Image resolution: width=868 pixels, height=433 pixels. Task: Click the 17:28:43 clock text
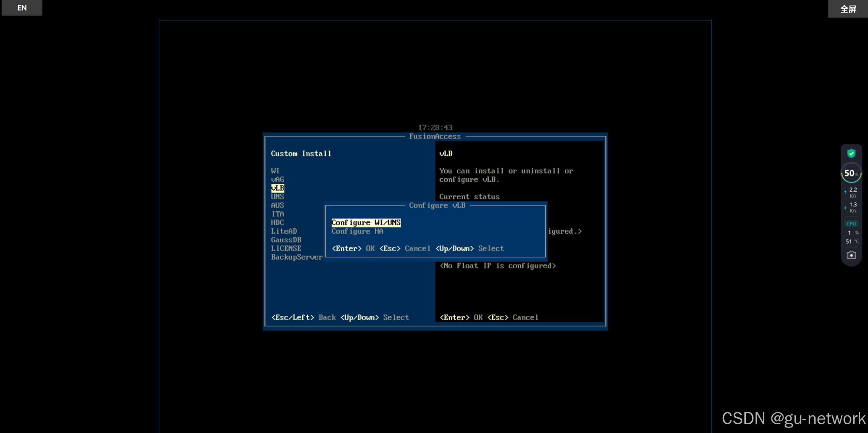click(x=435, y=128)
